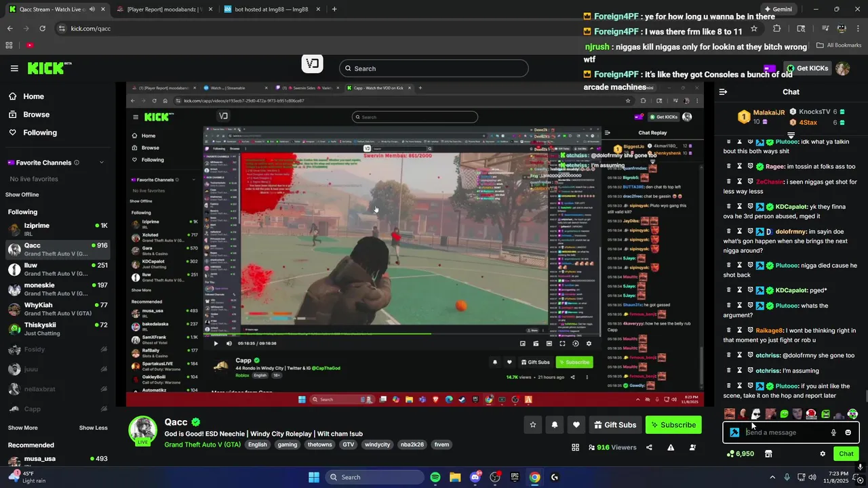Open the lluw channel in Following
This screenshot has width=868, height=488.
(58, 269)
